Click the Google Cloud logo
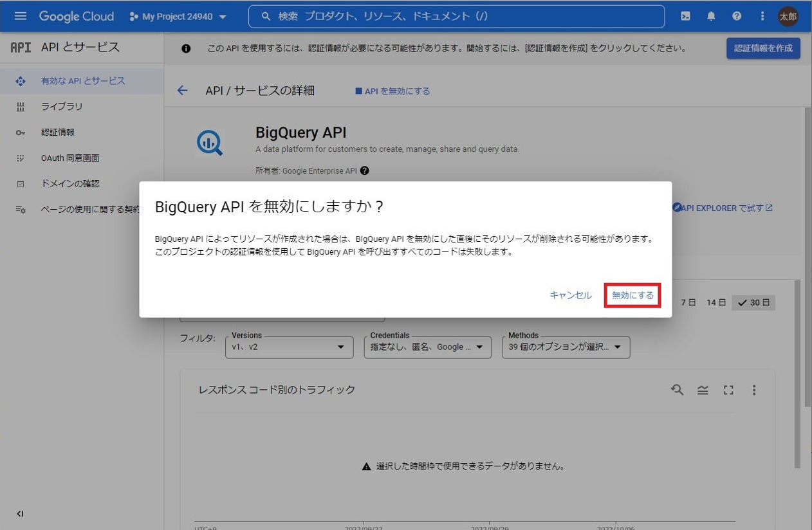This screenshot has height=530, width=812. point(76,16)
